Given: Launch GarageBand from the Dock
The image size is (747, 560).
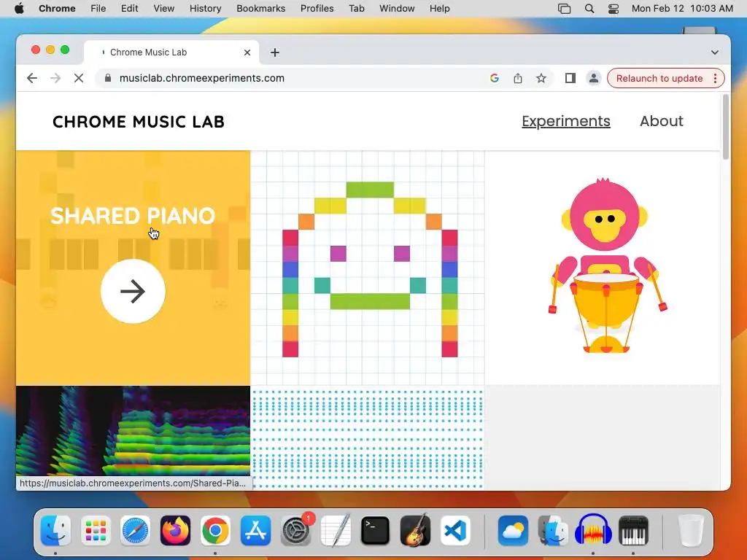Looking at the screenshot, I should point(415,531).
